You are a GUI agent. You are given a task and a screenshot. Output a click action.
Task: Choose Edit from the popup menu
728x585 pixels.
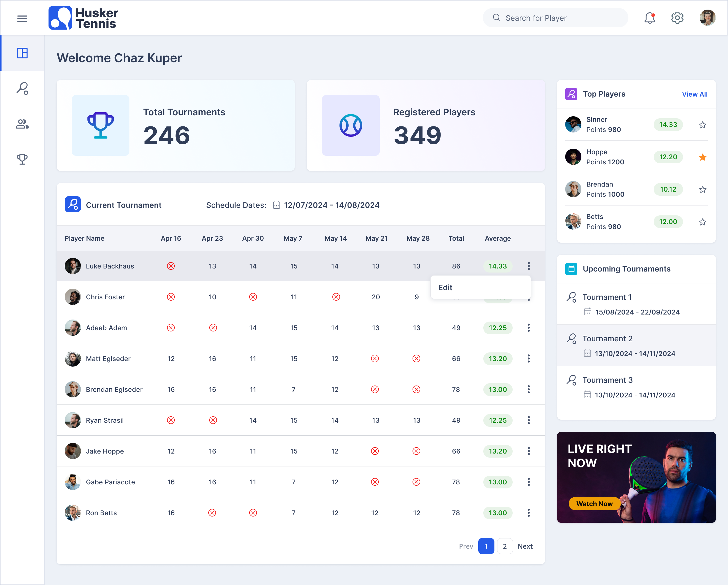coord(445,287)
